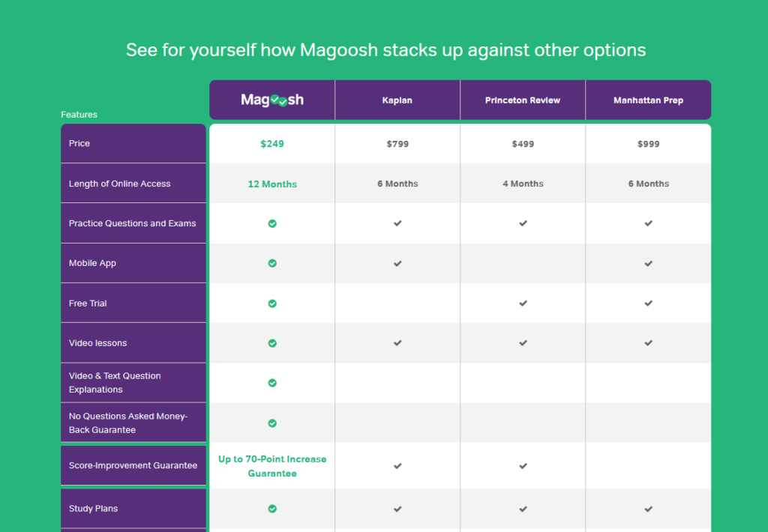The height and width of the screenshot is (532, 768).
Task: Click the Length of Online Access row label
Action: 120,184
